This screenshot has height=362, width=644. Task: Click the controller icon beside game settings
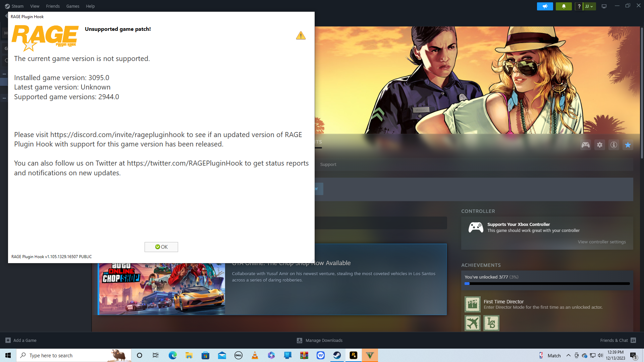coord(586,145)
